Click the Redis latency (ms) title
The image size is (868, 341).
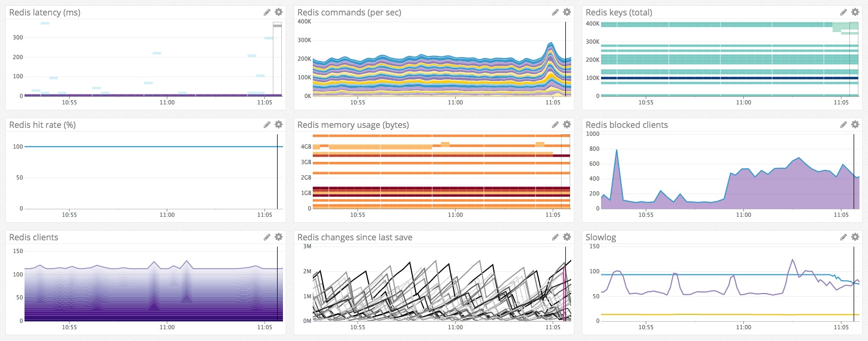tap(45, 12)
